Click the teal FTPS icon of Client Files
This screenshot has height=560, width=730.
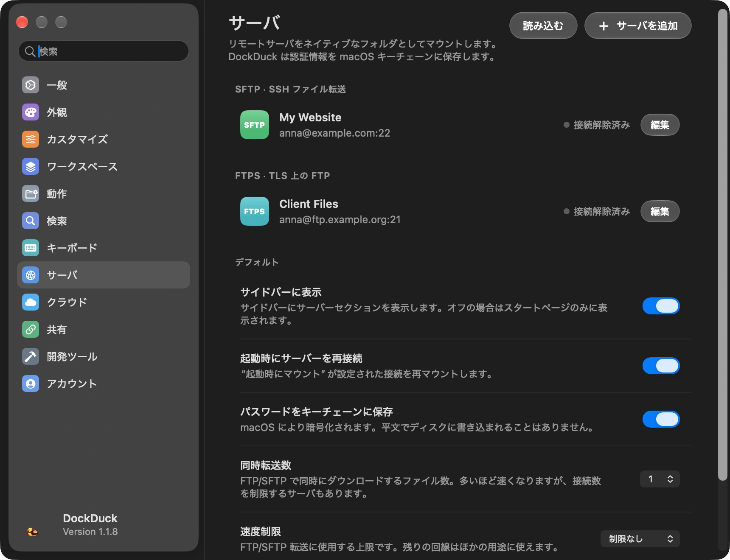point(255,211)
